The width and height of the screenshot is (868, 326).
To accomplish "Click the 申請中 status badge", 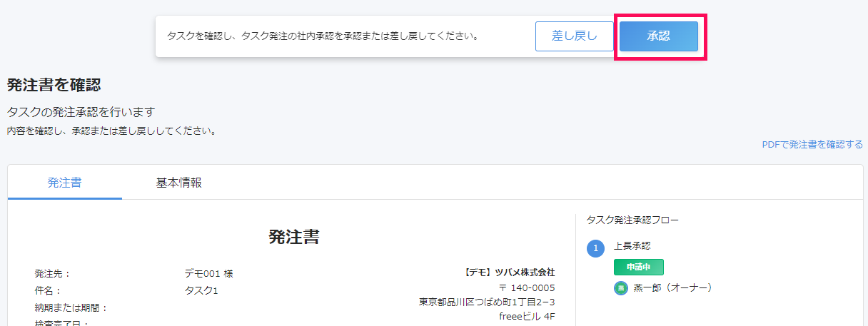I will [639, 267].
